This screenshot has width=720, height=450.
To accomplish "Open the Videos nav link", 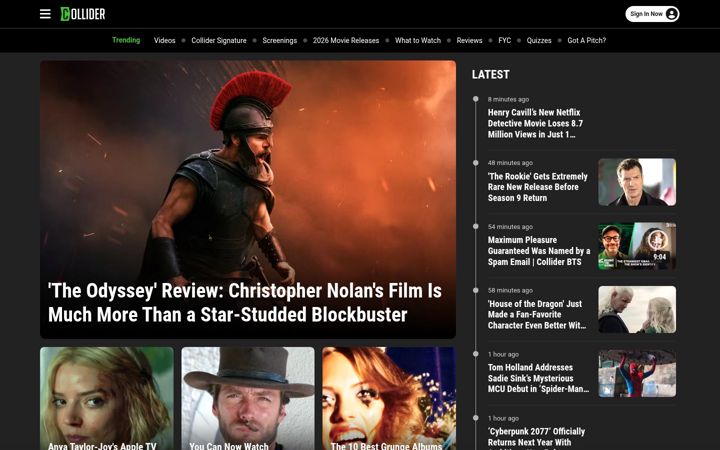I will pyautogui.click(x=164, y=40).
